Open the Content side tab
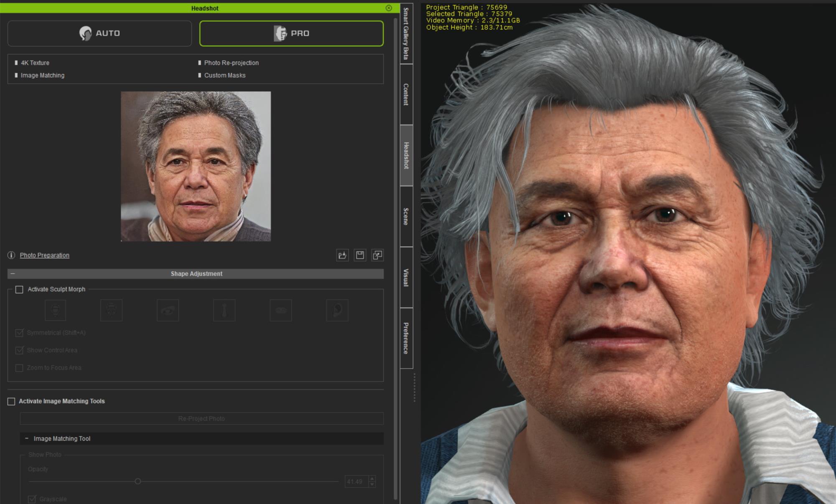The width and height of the screenshot is (836, 504). pyautogui.click(x=406, y=94)
